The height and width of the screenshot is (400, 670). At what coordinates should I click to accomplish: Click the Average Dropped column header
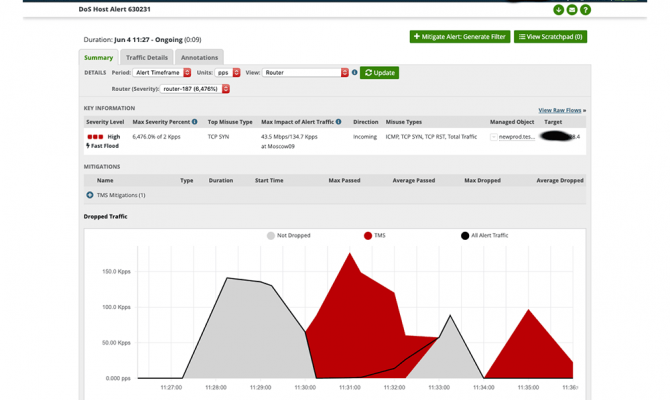[560, 180]
